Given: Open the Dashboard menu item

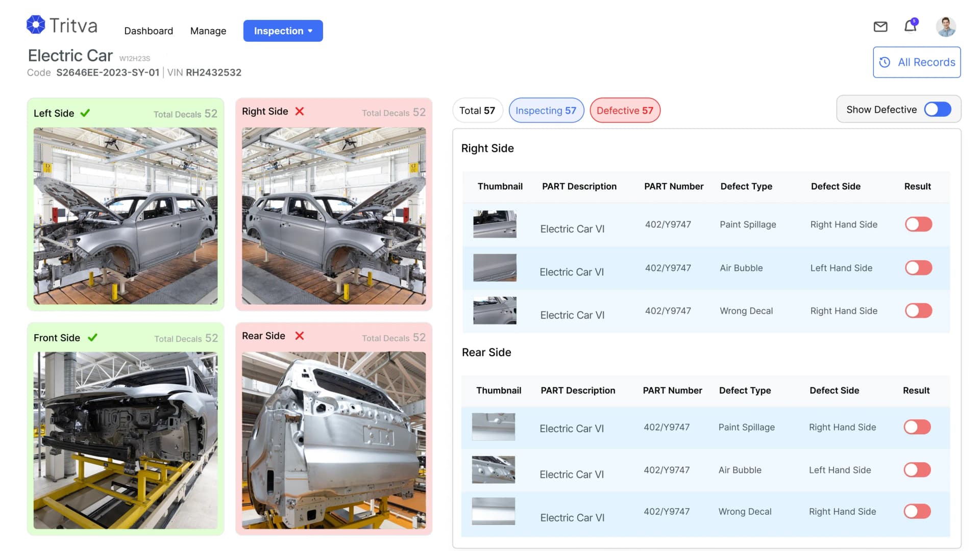Looking at the screenshot, I should [149, 31].
